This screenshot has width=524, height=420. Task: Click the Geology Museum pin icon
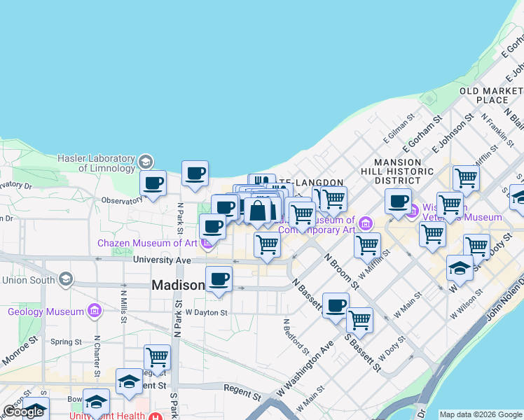[x=95, y=311]
